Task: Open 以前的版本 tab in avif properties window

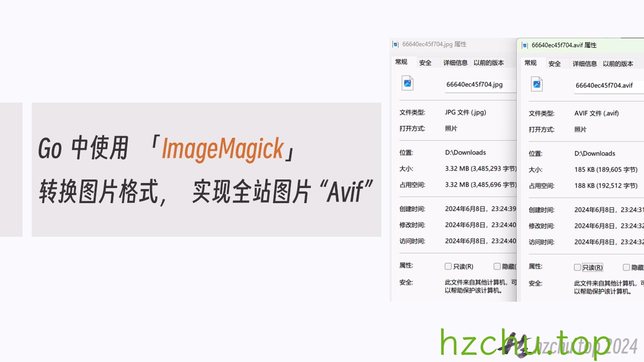Action: click(x=618, y=64)
